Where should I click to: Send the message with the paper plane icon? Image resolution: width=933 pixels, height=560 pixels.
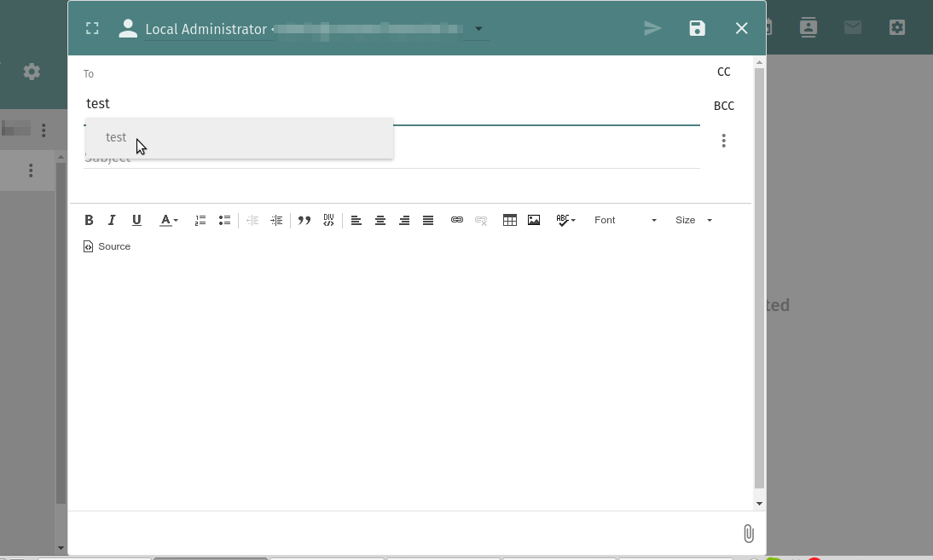(x=652, y=28)
